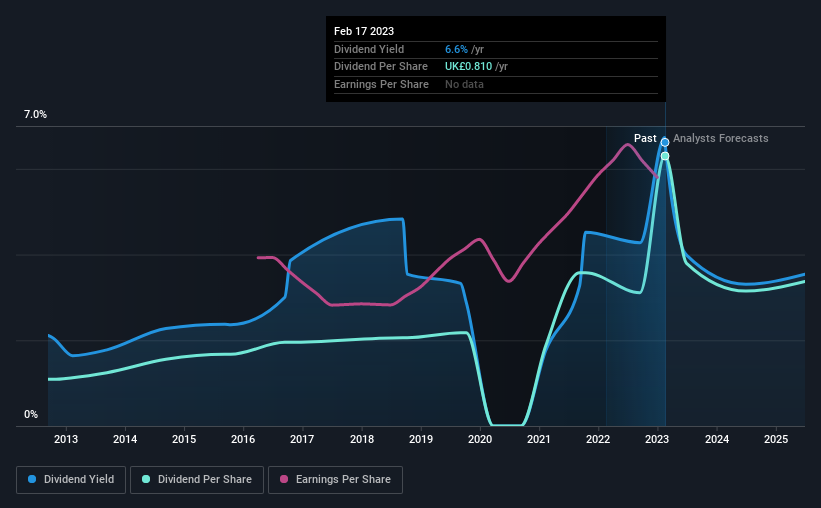
Task: Click the blue Dividend Yield legend dot
Action: (x=32, y=479)
